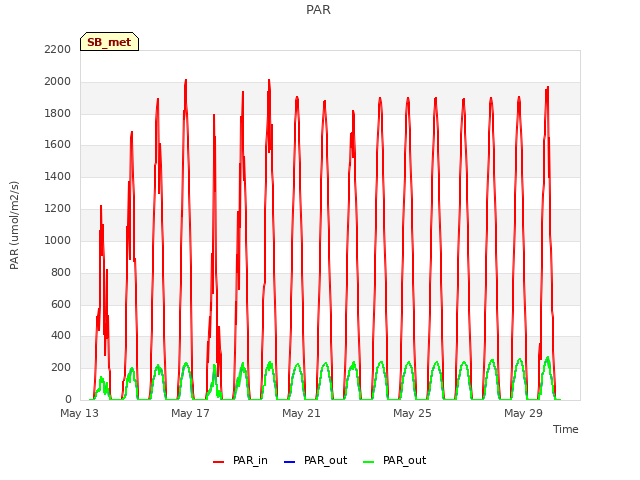Select the May 17 x-axis label
Image resolution: width=640 pixels, height=480 pixels.
pos(190,413)
